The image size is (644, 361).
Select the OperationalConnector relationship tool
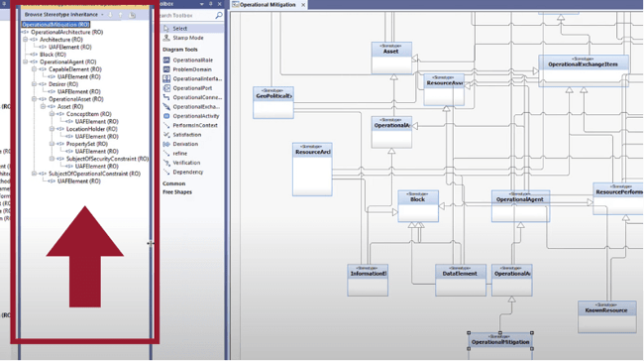[192, 97]
